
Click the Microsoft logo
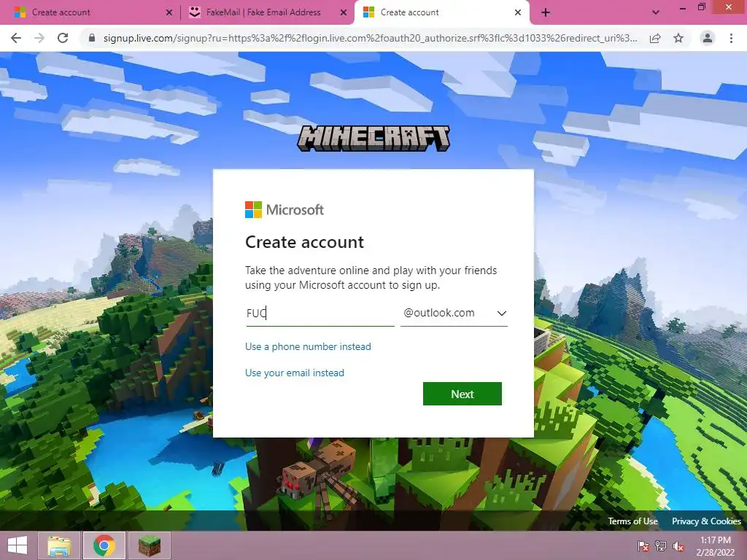pyautogui.click(x=285, y=209)
